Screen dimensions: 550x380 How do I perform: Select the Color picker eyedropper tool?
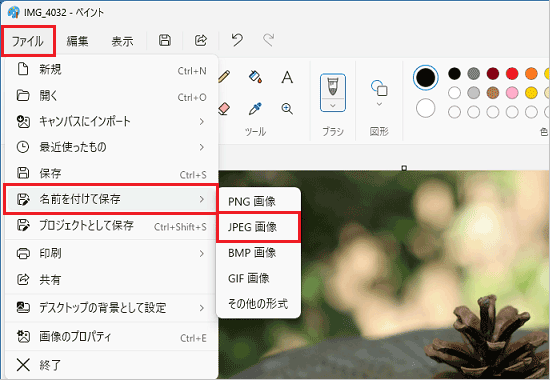click(255, 109)
